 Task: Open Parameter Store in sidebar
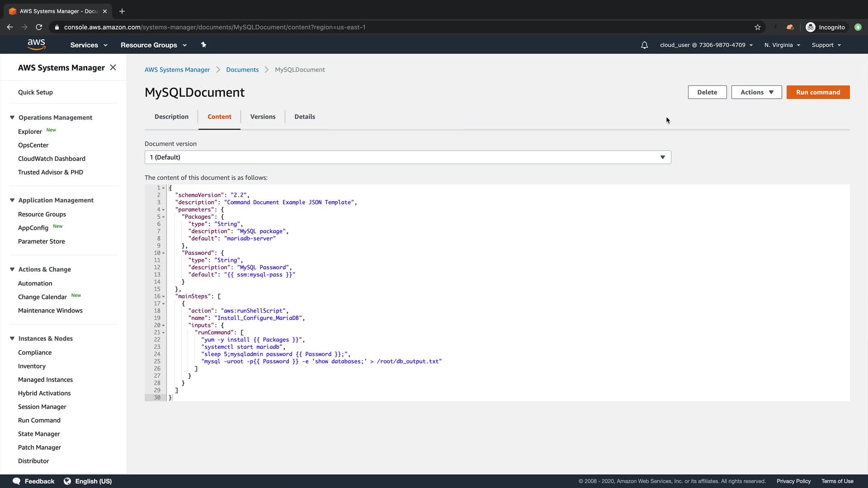(x=42, y=241)
